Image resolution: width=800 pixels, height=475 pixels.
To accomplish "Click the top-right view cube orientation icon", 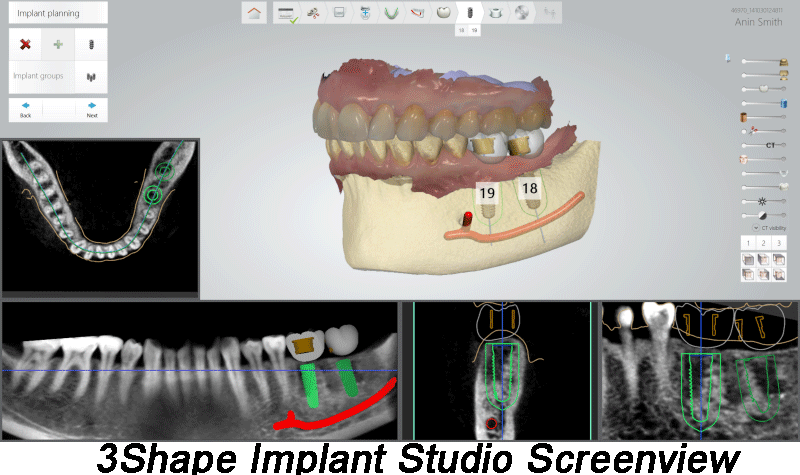I will (x=779, y=260).
